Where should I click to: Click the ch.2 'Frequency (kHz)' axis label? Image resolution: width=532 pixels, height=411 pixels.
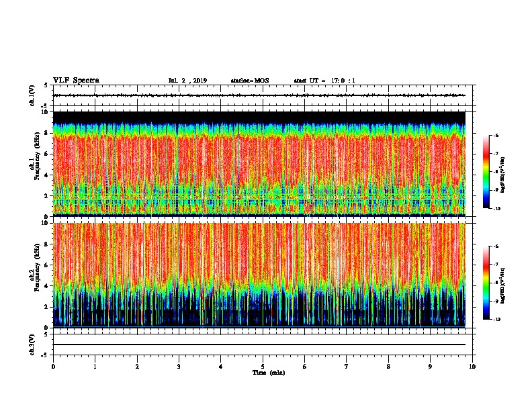[x=37, y=267]
